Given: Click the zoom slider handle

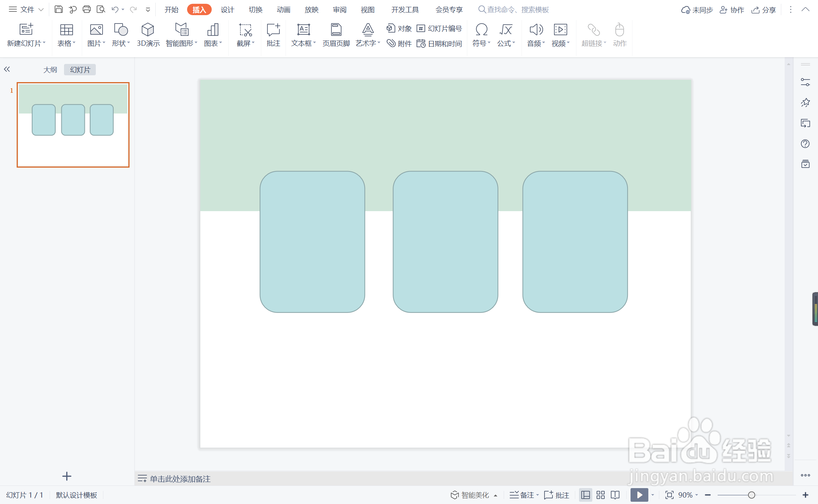Looking at the screenshot, I should [752, 495].
